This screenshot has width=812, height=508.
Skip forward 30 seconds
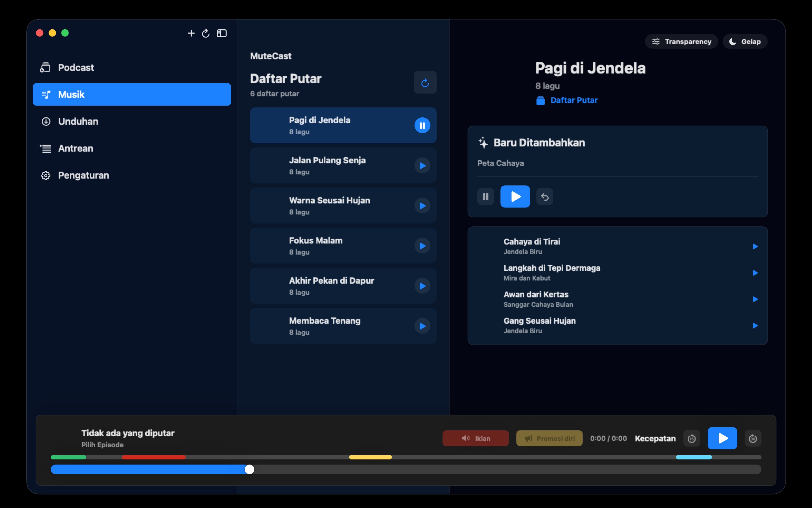[x=753, y=439]
